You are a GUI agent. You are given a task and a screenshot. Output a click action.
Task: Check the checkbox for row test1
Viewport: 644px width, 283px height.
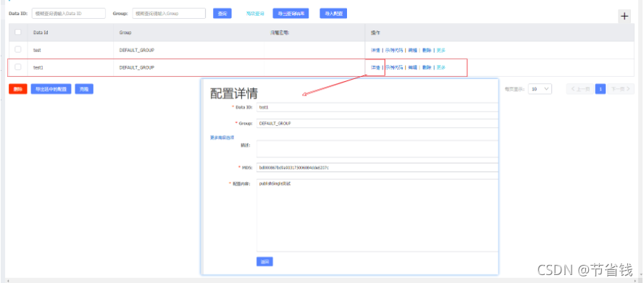click(x=18, y=67)
